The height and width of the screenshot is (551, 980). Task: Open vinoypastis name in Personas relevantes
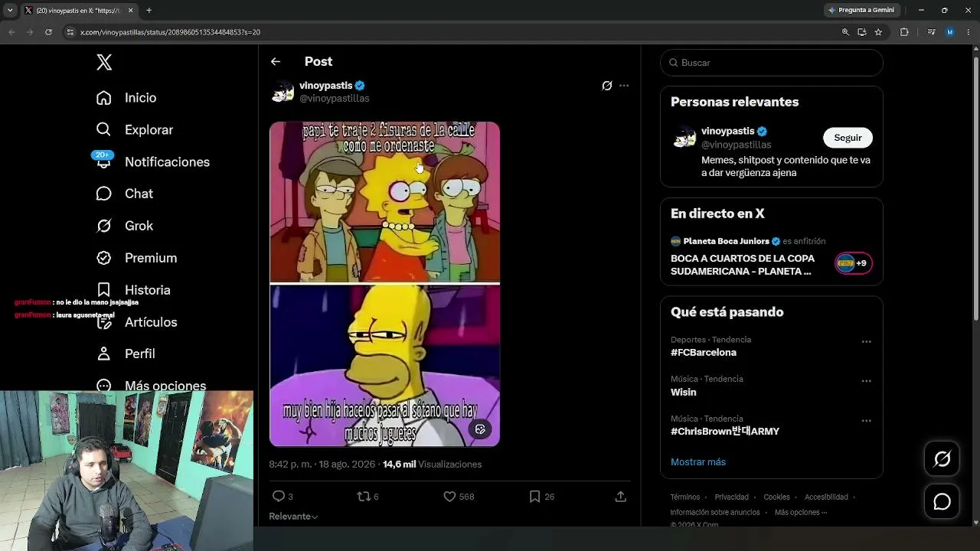(727, 131)
